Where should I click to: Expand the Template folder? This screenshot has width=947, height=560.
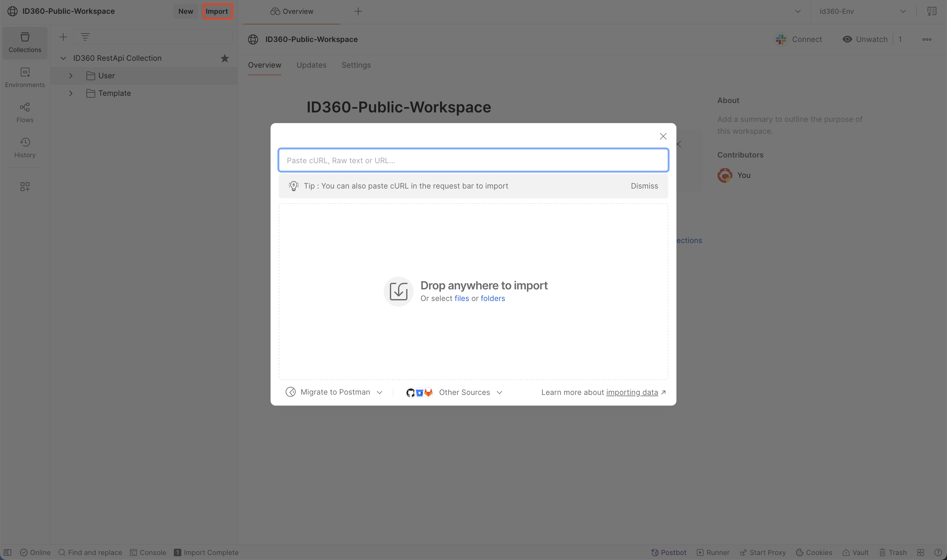tap(70, 93)
